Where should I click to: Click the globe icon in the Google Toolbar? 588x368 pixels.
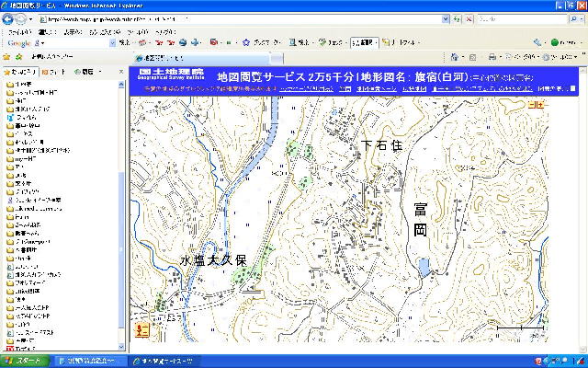click(182, 42)
